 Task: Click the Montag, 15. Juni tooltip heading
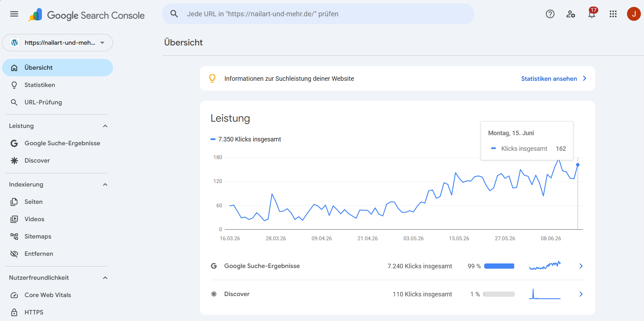coord(511,133)
